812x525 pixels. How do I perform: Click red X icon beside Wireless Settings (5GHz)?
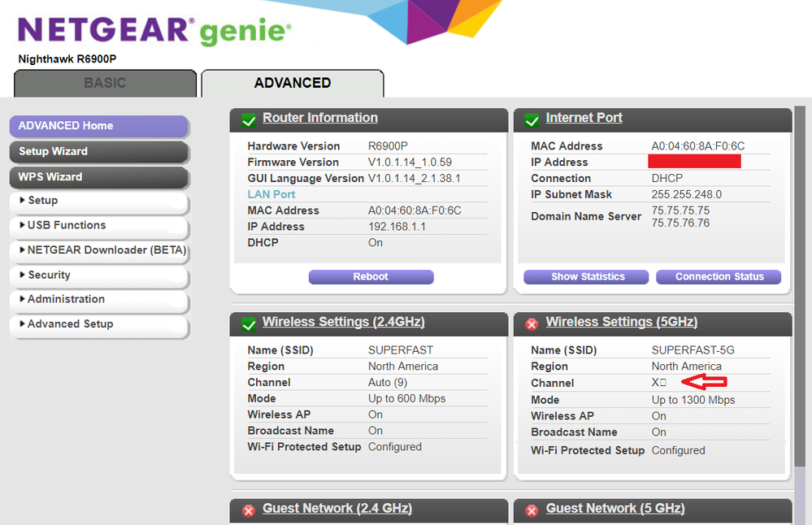click(532, 324)
